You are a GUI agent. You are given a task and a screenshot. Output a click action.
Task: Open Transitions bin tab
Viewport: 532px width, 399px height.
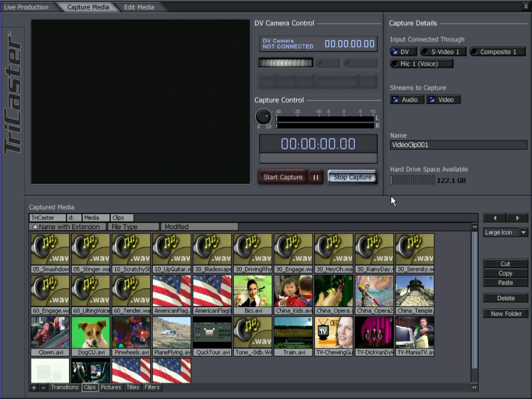coord(65,387)
